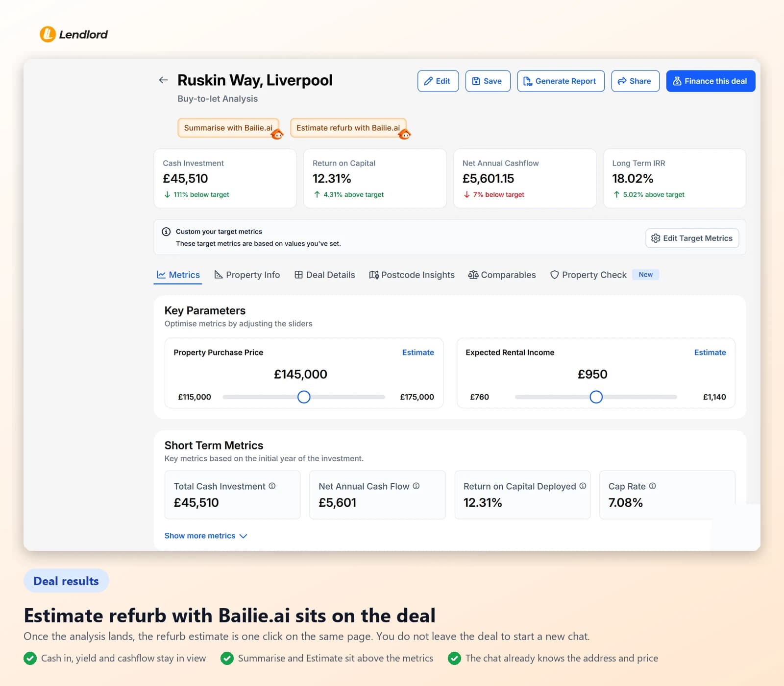Open Edit Target Metrics
Viewport: 784px width, 686px height.
pyautogui.click(x=692, y=238)
